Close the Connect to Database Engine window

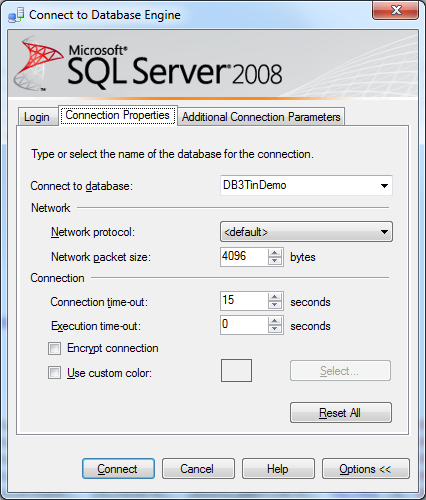tap(396, 10)
